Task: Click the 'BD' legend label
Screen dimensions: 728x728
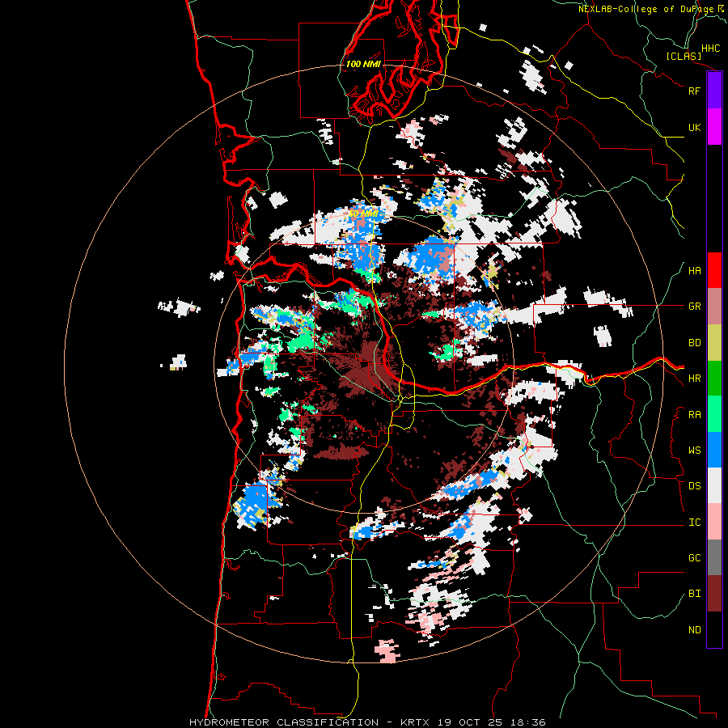Action: pyautogui.click(x=694, y=343)
